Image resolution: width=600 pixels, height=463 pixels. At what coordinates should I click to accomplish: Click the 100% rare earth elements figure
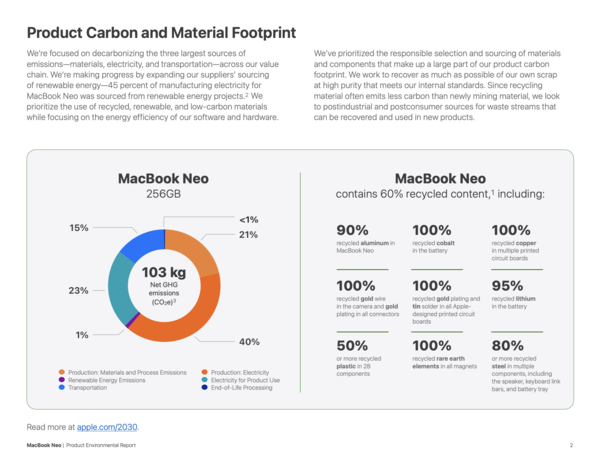(432, 346)
